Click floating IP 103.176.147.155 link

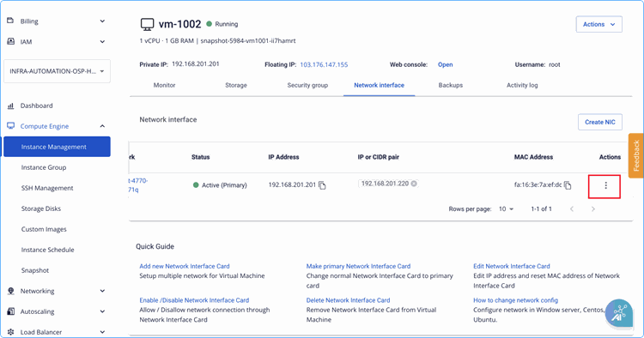coord(324,65)
